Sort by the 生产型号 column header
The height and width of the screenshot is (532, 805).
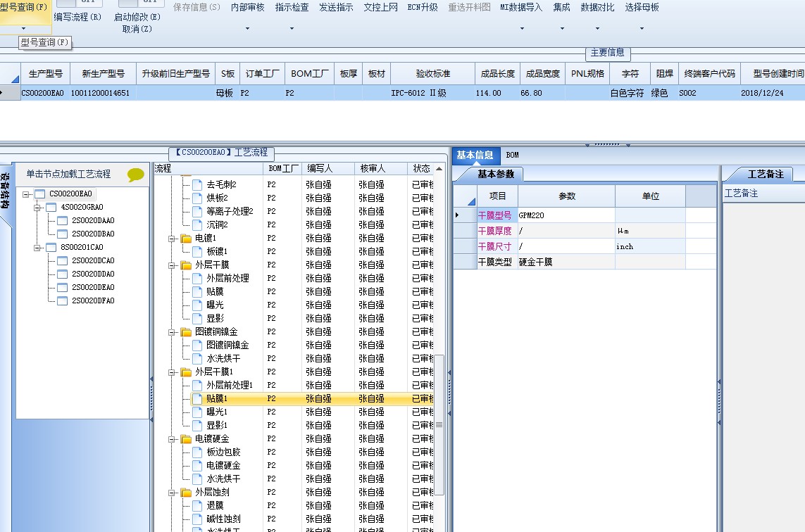click(x=45, y=74)
